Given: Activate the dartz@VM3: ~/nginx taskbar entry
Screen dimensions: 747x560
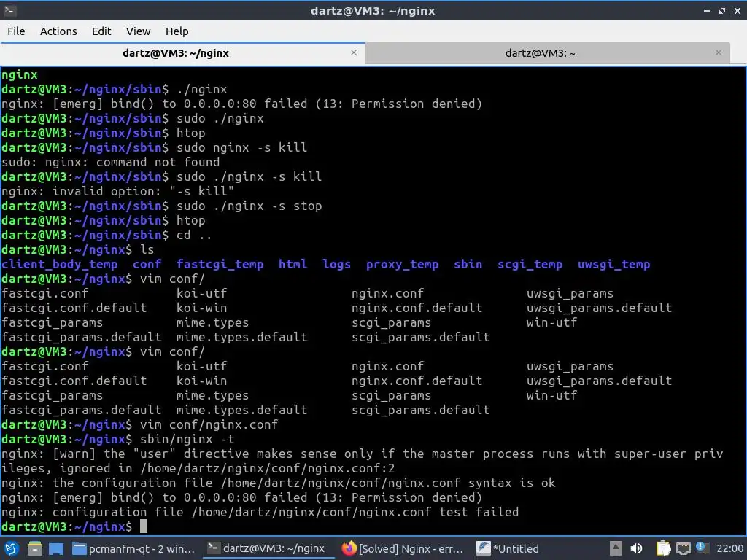Looking at the screenshot, I should click(267, 548).
